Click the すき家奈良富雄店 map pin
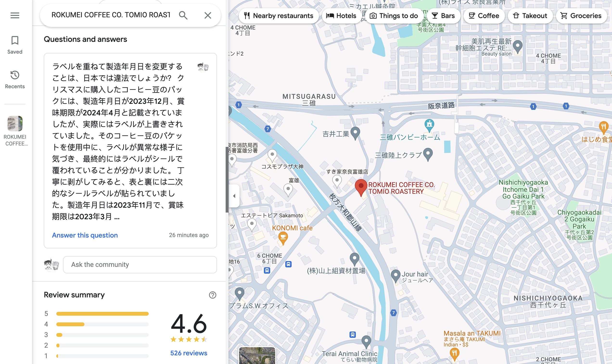Viewport: 612px width, 364px height. (337, 182)
